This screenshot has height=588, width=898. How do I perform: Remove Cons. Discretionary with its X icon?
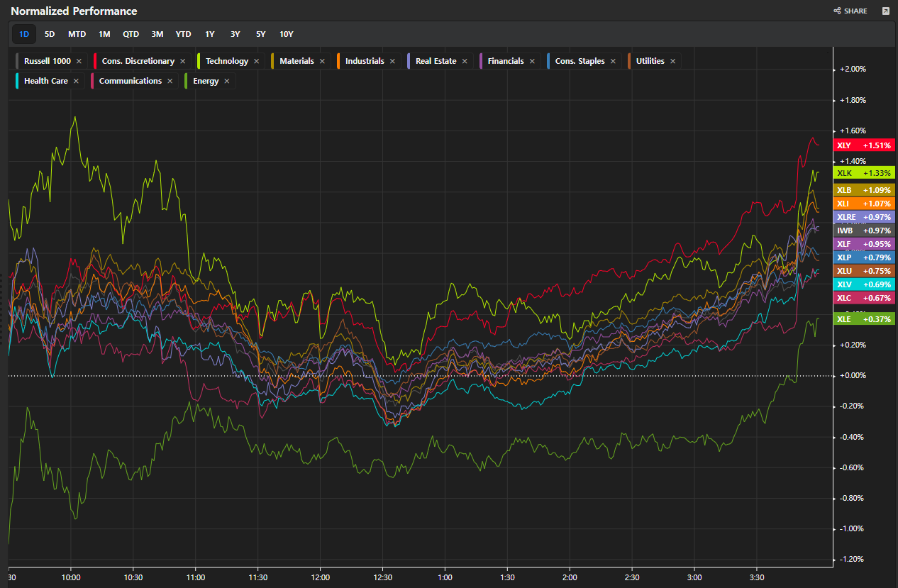point(182,61)
